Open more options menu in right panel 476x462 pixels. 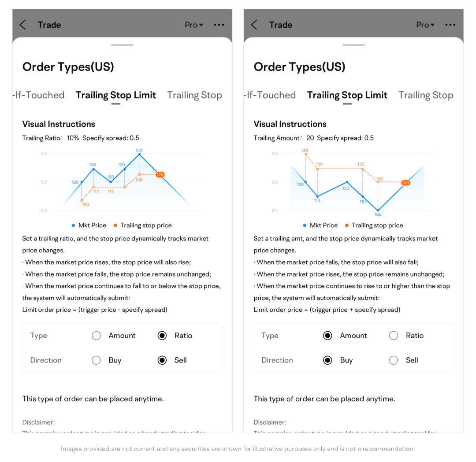click(450, 25)
